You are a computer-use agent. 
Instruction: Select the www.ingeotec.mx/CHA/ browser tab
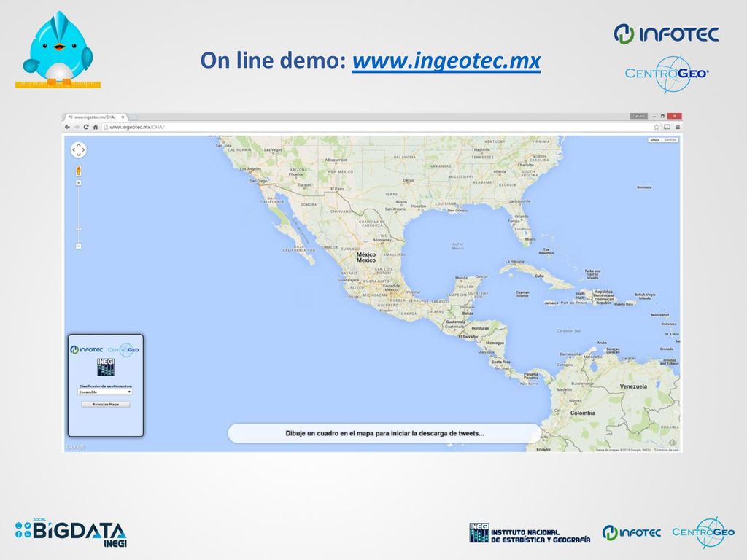(x=94, y=117)
